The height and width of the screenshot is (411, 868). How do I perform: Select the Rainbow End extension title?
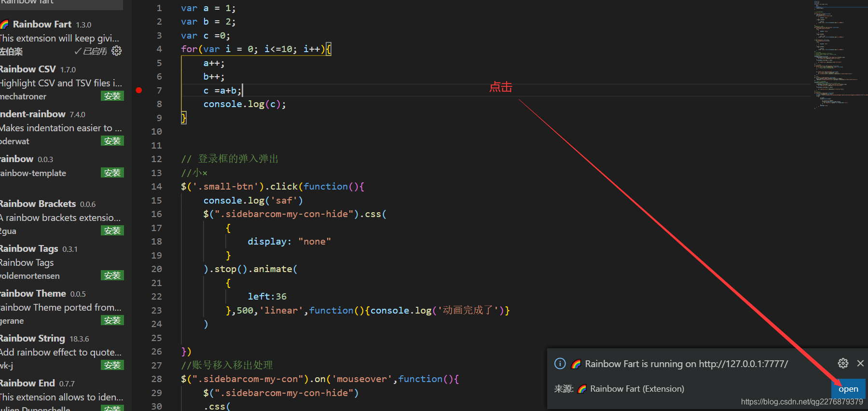point(28,383)
